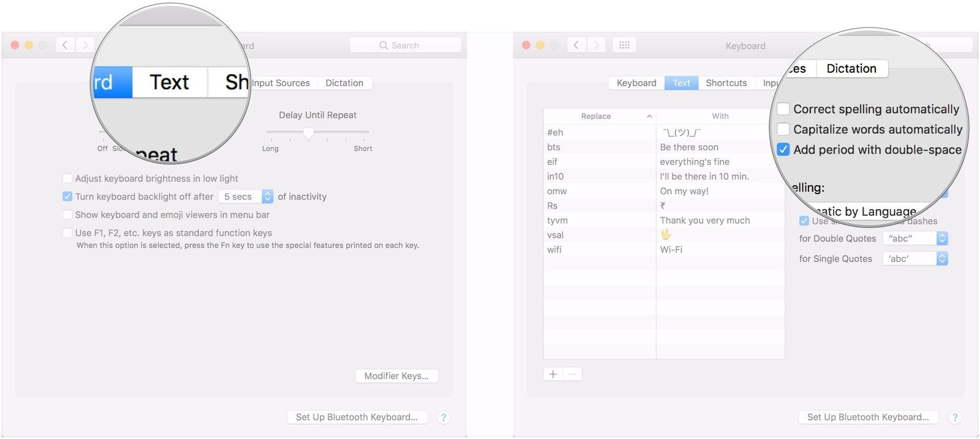Click Set Up Bluetooth Keyboard below Modifier Keys
Viewport: 980px width, 439px height.
pyautogui.click(x=356, y=418)
